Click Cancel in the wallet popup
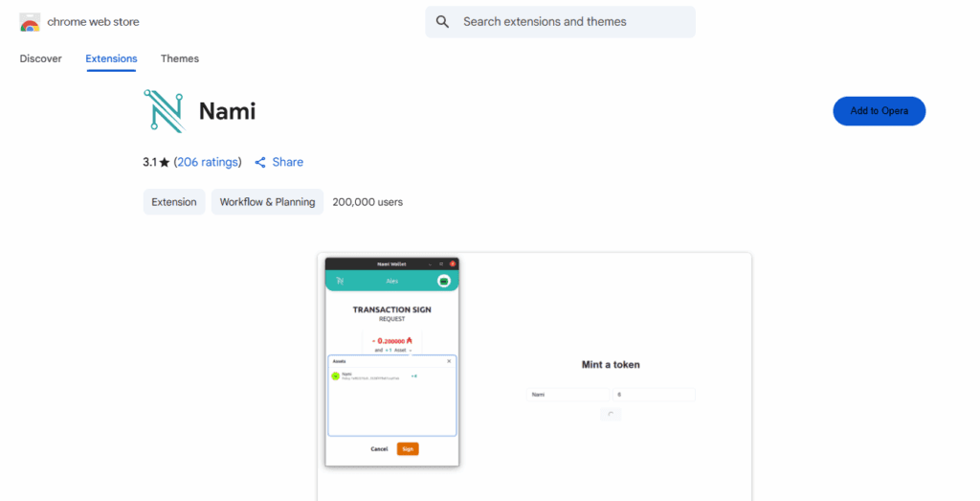Image resolution: width=980 pixels, height=501 pixels. pos(379,448)
